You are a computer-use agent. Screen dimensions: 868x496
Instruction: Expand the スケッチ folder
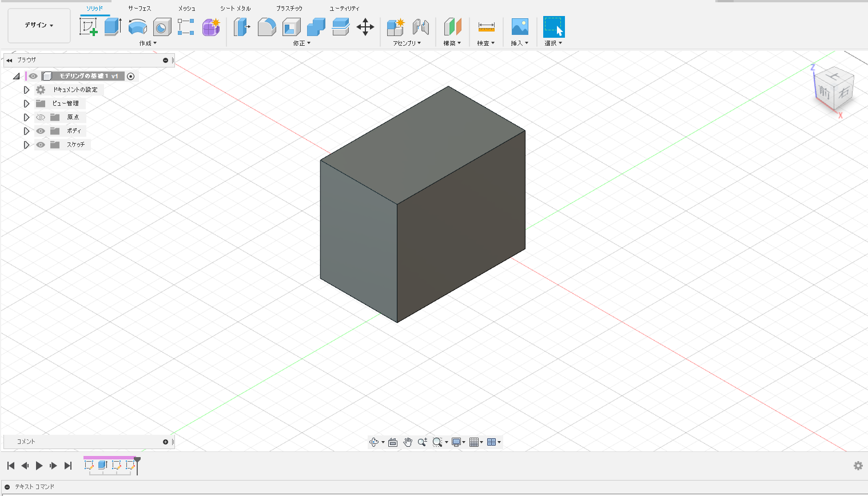[26, 145]
